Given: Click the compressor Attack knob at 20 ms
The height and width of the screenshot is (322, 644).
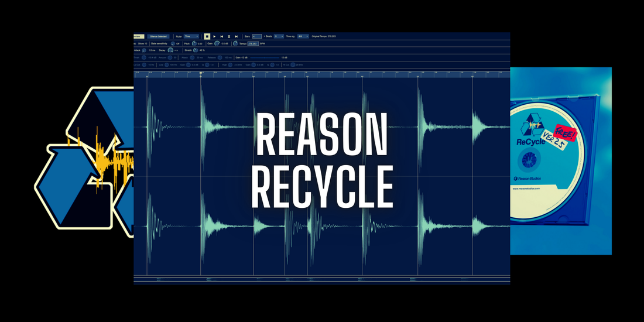Looking at the screenshot, I should [192, 57].
